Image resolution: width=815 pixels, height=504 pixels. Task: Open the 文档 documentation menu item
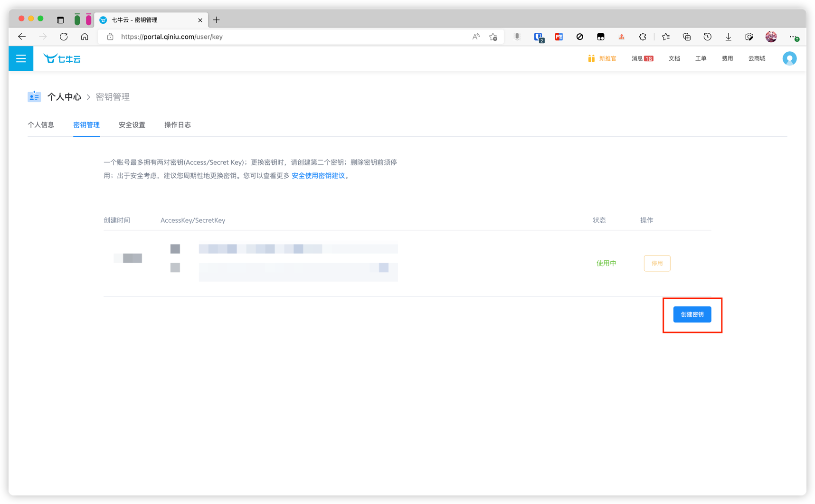click(x=674, y=58)
